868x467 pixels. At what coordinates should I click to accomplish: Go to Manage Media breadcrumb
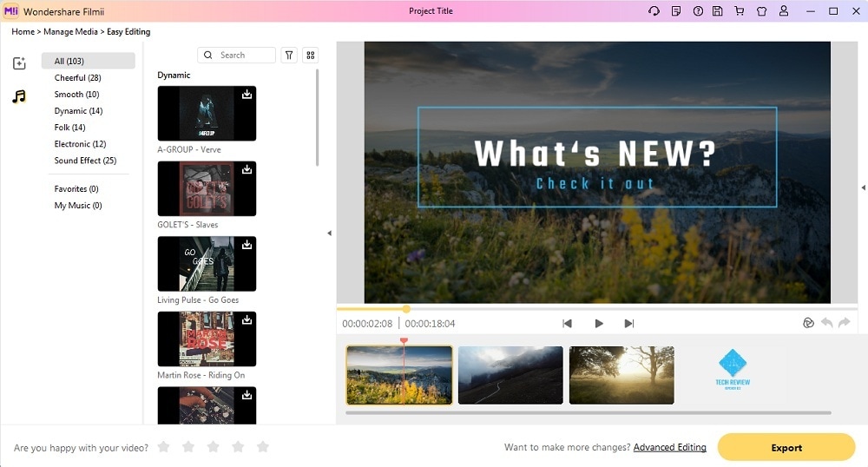70,31
